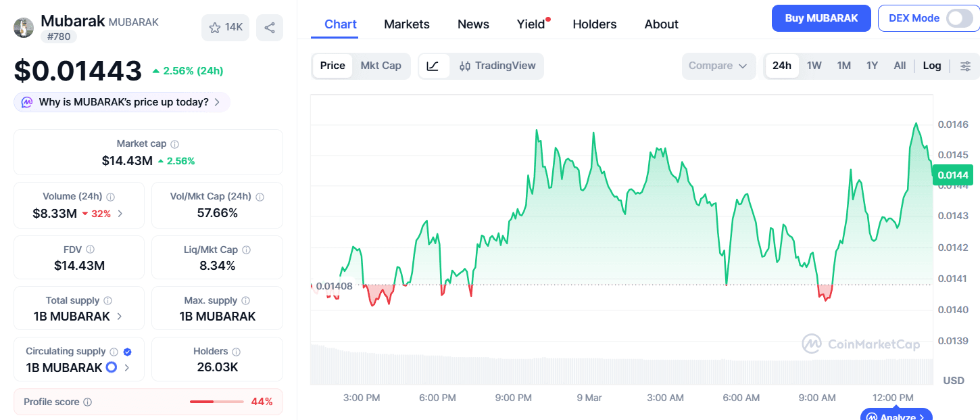
Task: Click the Profile score progress bar
Action: pos(216,401)
